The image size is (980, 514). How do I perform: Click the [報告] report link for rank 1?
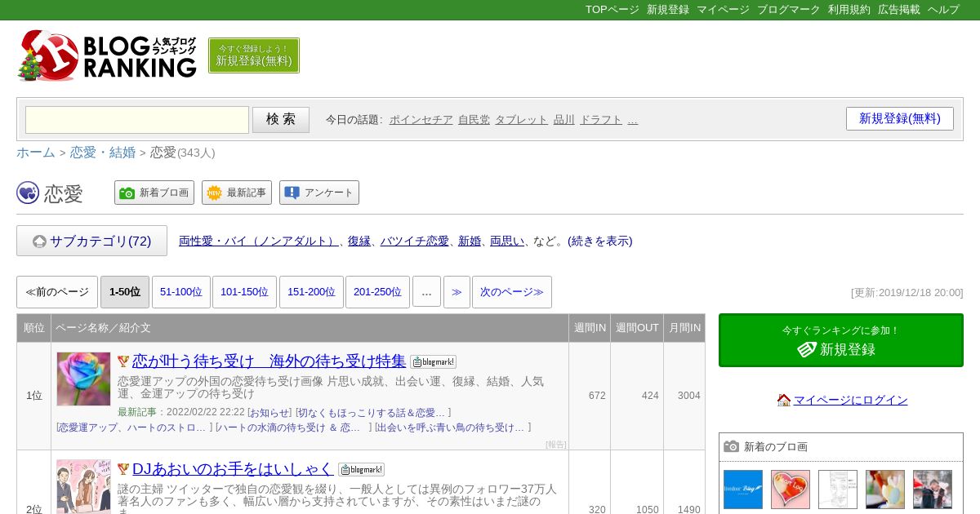(555, 445)
